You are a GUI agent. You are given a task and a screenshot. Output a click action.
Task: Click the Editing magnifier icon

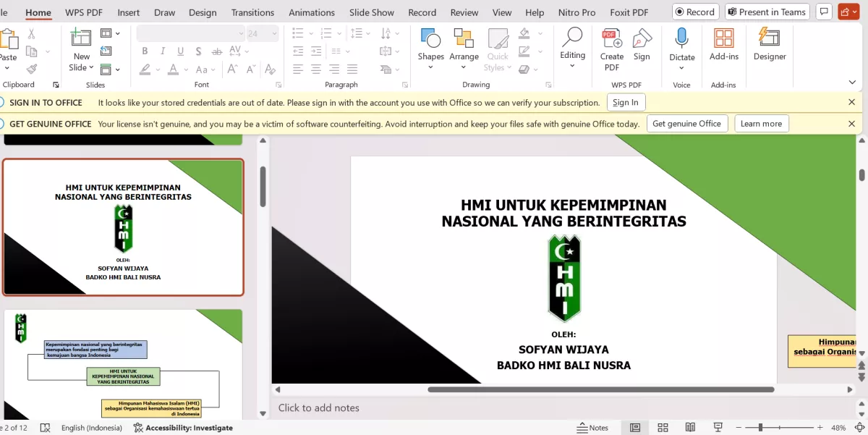[572, 37]
